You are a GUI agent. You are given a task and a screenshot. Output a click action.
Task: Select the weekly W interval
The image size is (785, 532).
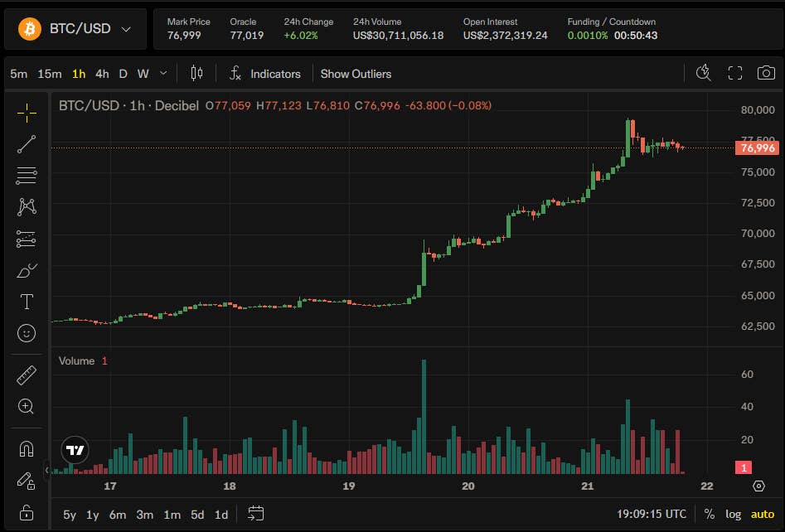pyautogui.click(x=143, y=74)
